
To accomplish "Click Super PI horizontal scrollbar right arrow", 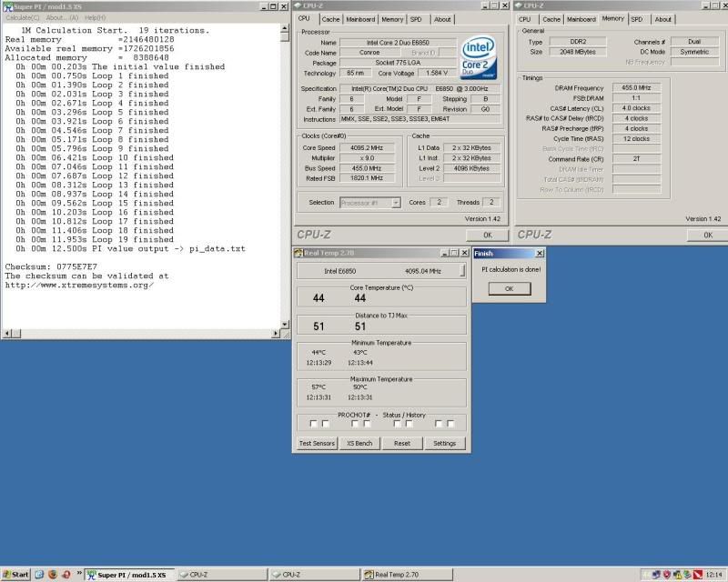I will coord(276,333).
